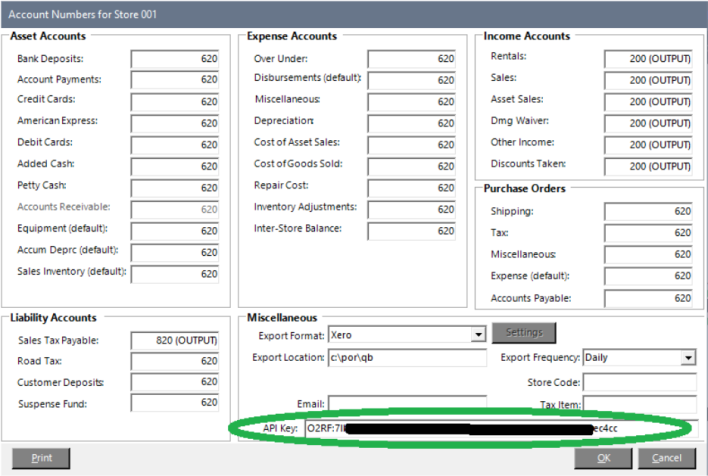Focus the Email input field
Image resolution: width=708 pixels, height=476 pixels.
click(407, 403)
